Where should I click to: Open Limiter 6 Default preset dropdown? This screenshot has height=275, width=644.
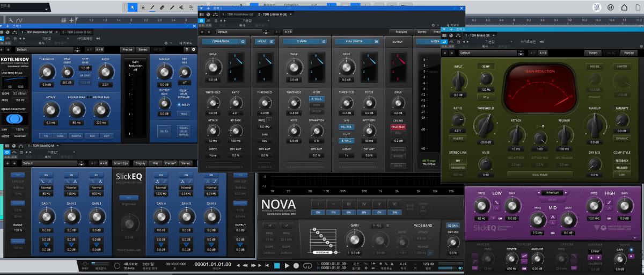pyautogui.click(x=239, y=32)
